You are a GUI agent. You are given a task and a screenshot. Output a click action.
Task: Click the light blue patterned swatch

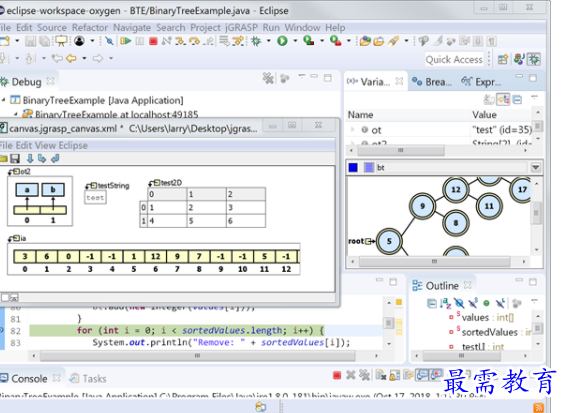369,168
